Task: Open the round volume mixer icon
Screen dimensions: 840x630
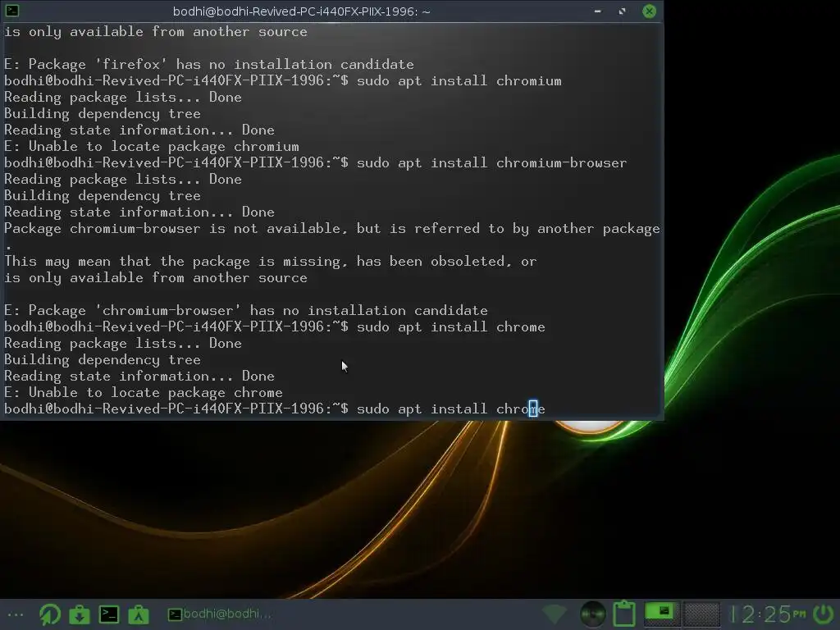Action: click(x=592, y=614)
